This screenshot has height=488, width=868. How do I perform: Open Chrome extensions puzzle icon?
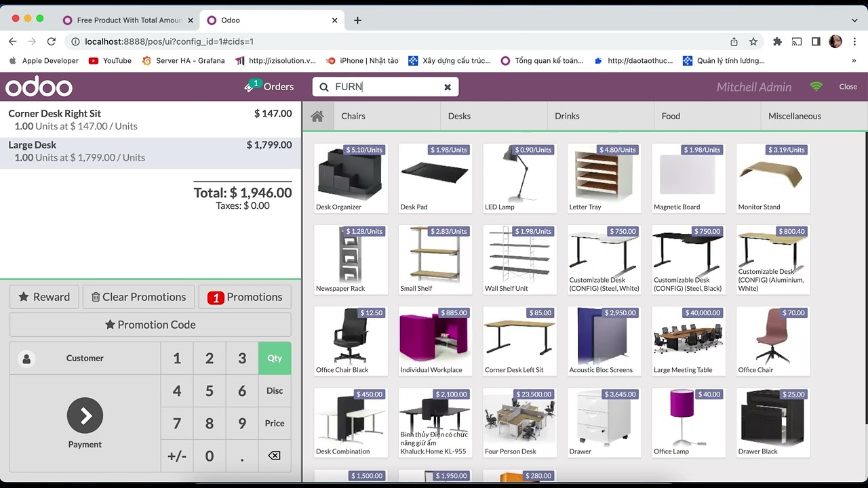click(x=778, y=41)
